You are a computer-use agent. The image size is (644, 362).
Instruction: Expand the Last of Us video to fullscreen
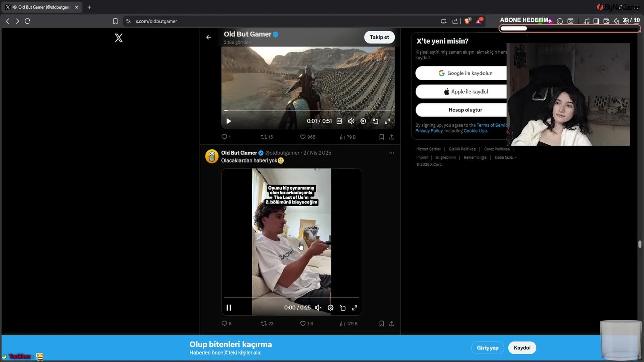[355, 308]
